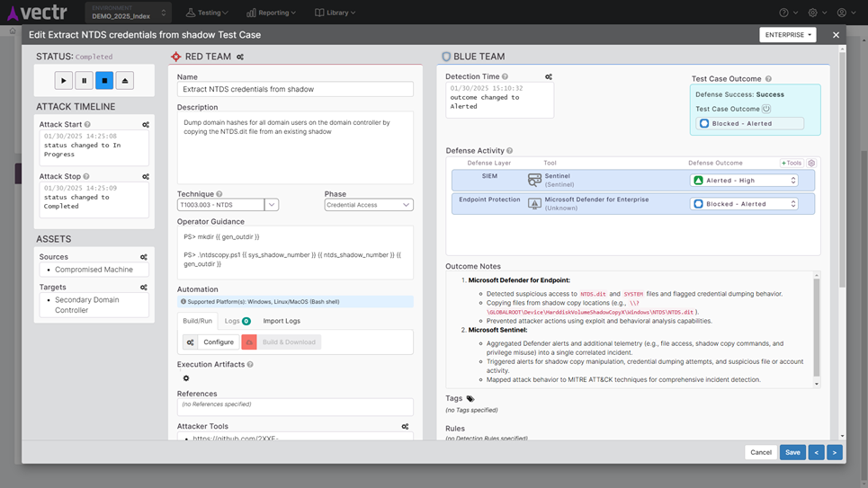Switch to the Import Logs tab
Image resolution: width=868 pixels, height=488 pixels.
[282, 321]
